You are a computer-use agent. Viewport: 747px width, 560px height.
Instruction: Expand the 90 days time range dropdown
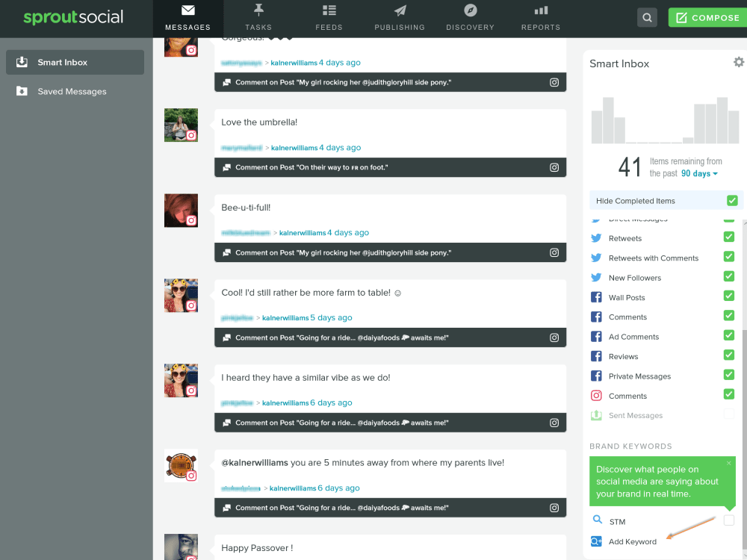(699, 174)
